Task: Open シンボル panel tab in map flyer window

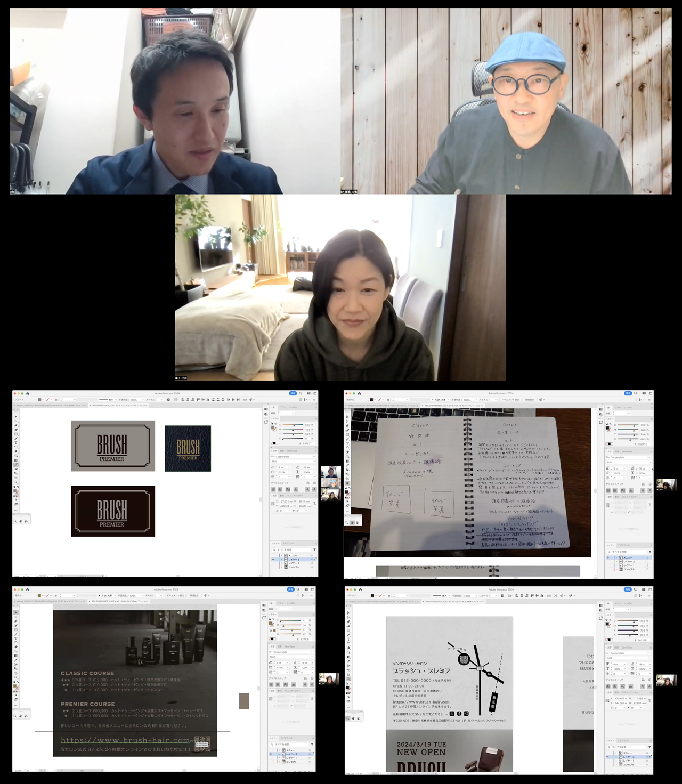Action: pos(628,603)
